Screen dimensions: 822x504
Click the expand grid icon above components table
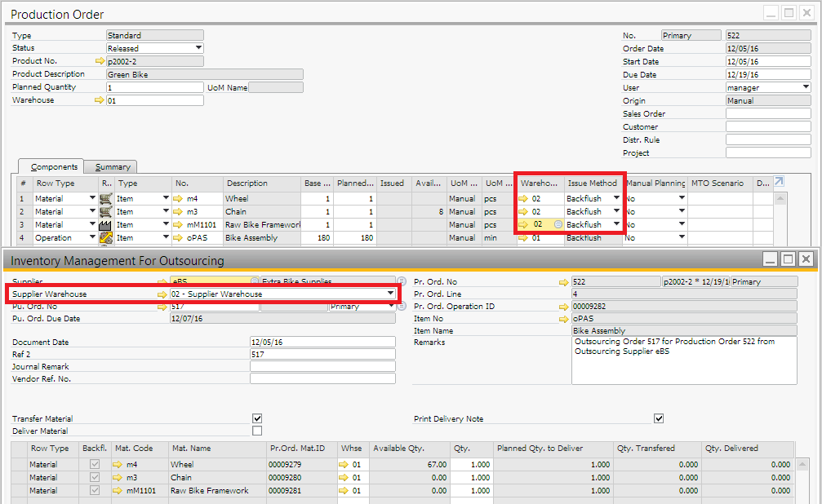pos(779,182)
